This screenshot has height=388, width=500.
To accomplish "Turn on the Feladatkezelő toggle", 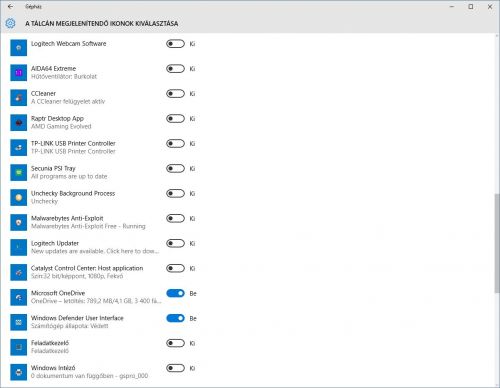I will pos(175,343).
